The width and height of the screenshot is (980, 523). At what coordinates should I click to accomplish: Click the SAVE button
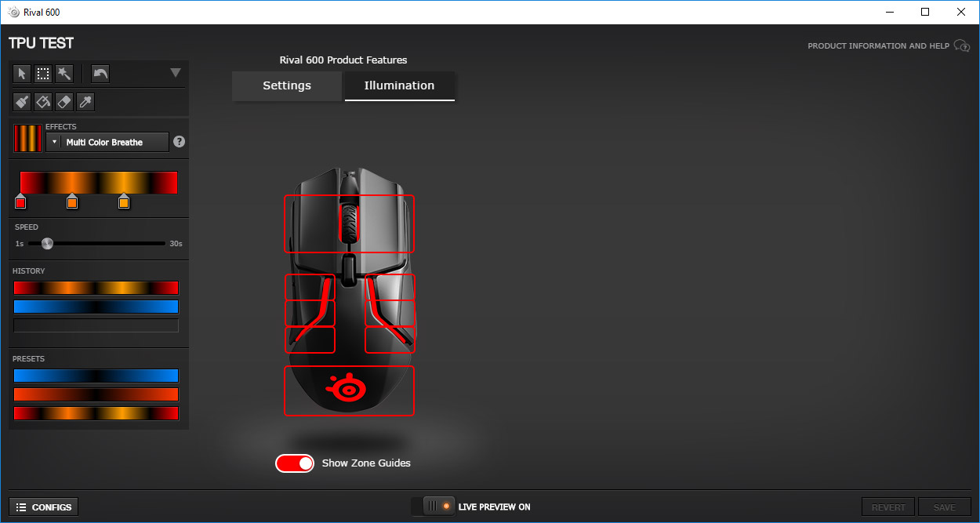pyautogui.click(x=945, y=507)
